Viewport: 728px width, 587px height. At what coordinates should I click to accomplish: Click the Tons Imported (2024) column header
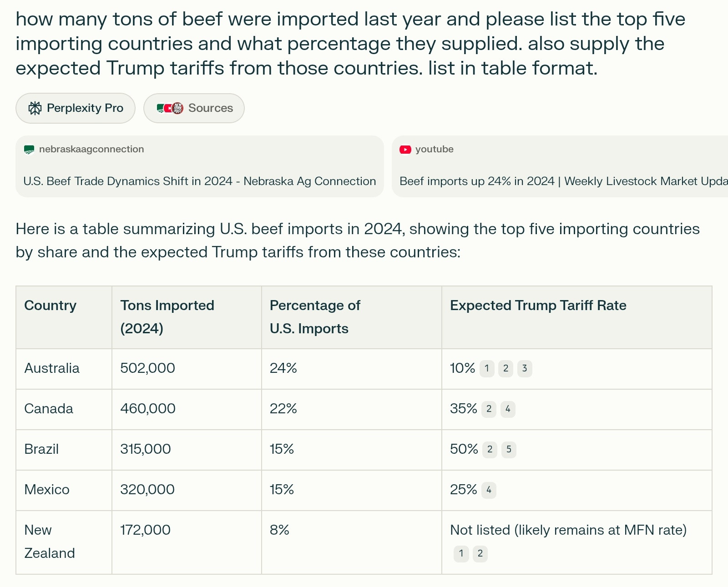167,317
